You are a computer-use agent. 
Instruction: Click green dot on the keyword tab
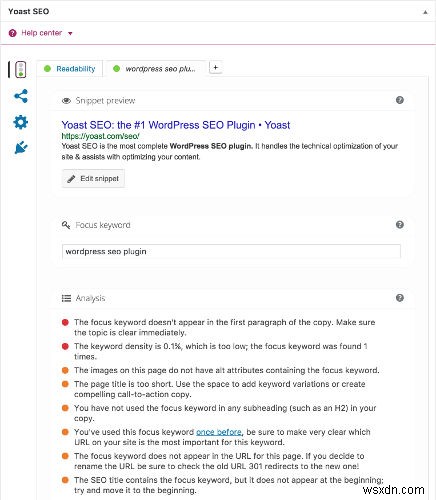tap(116, 69)
